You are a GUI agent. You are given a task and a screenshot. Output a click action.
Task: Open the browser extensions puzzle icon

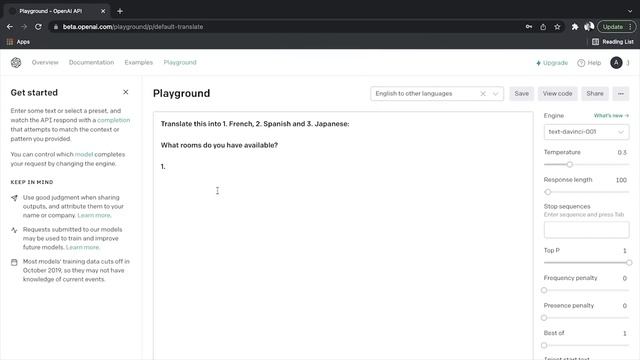[575, 27]
